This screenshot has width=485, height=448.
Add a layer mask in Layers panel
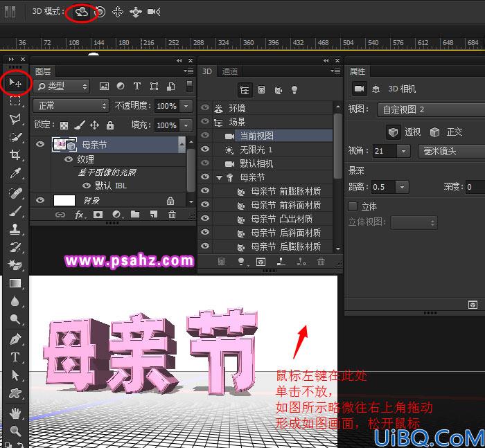[x=98, y=215]
